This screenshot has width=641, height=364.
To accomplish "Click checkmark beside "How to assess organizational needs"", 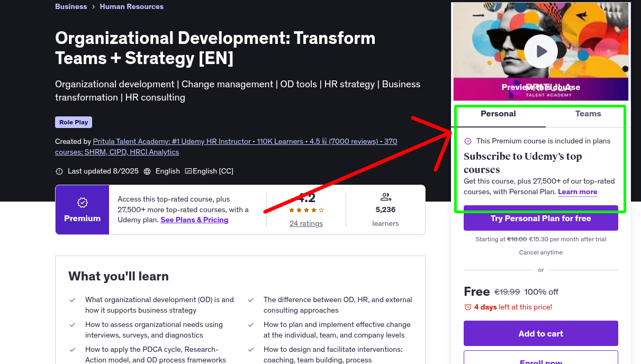I will click(x=73, y=325).
